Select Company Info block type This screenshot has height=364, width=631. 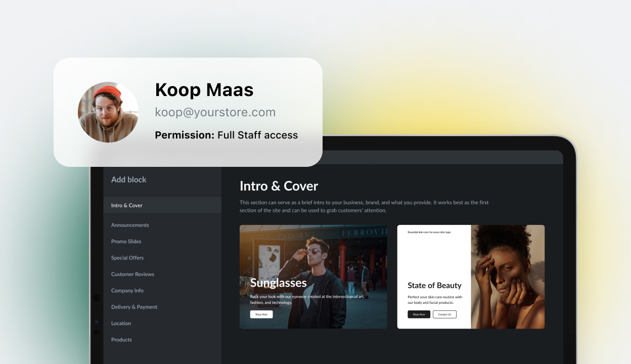pyautogui.click(x=127, y=291)
